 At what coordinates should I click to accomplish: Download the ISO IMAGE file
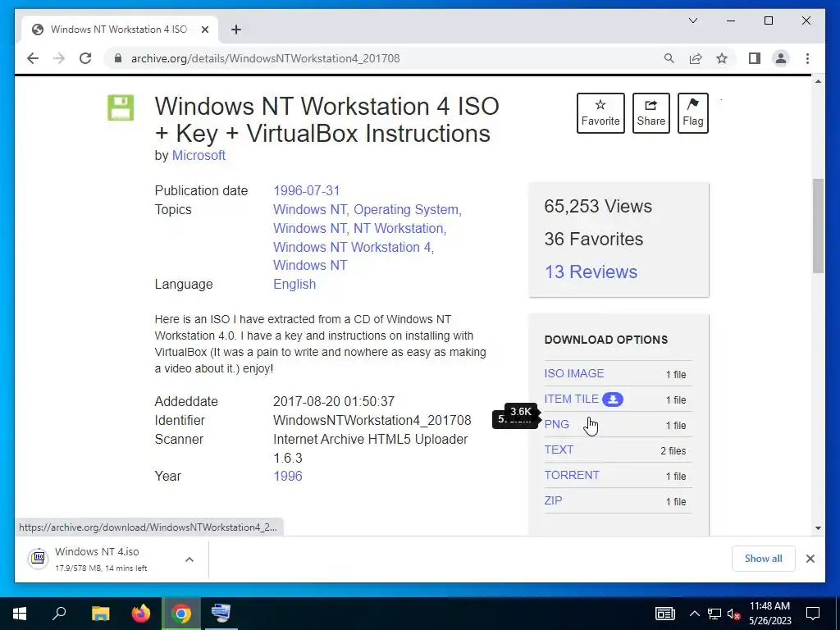[573, 373]
